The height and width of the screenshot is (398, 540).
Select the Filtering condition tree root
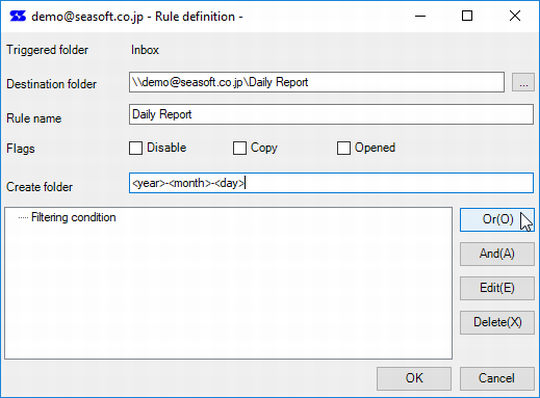(73, 217)
